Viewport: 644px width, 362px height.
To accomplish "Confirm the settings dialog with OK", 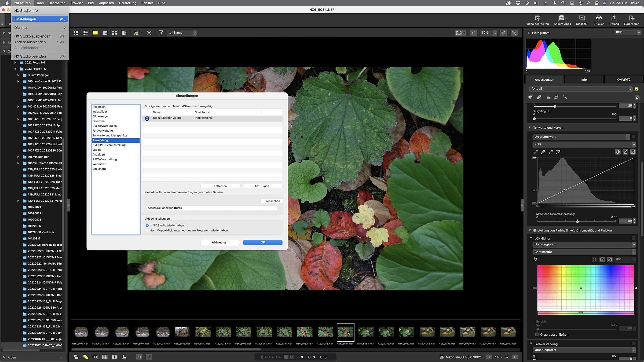I will pos(263,242).
